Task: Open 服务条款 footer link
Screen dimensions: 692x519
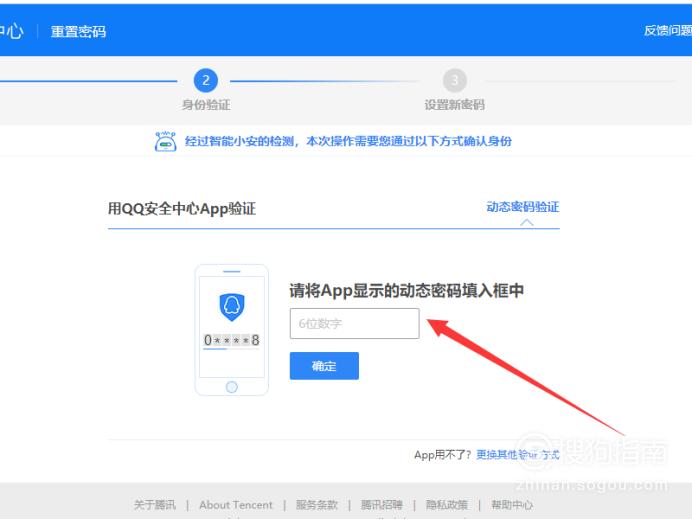Action: [x=316, y=504]
